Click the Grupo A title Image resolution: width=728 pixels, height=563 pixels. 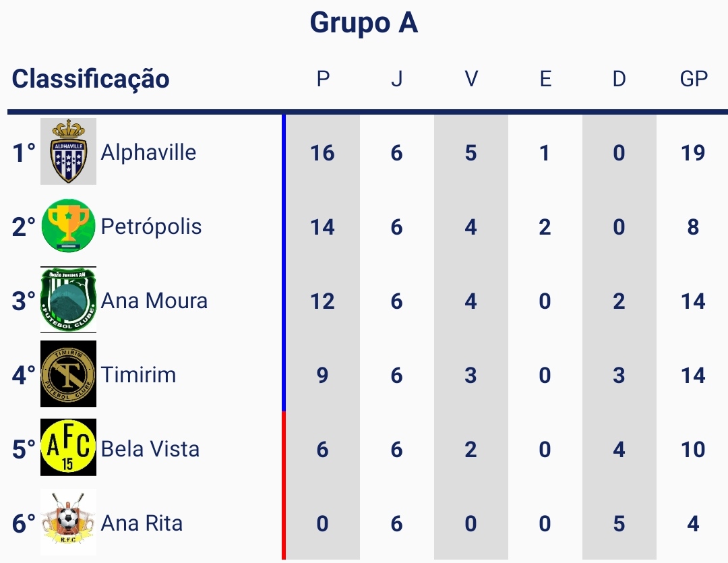364,24
